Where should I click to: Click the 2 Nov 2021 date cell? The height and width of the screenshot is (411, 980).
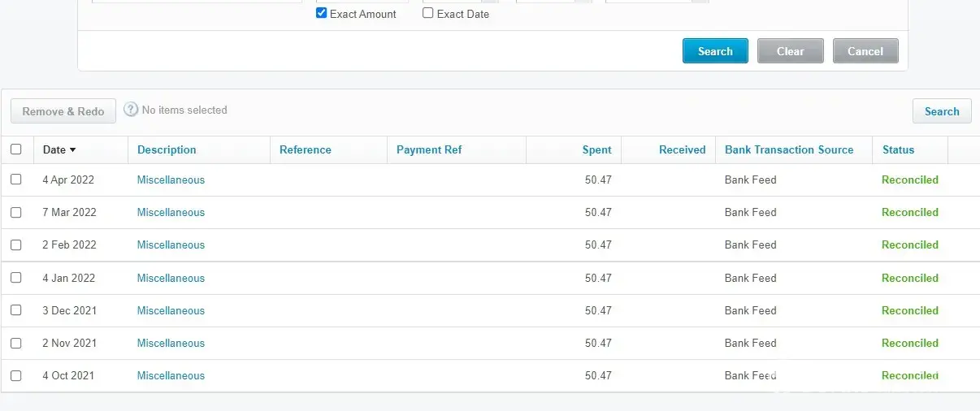[69, 343]
